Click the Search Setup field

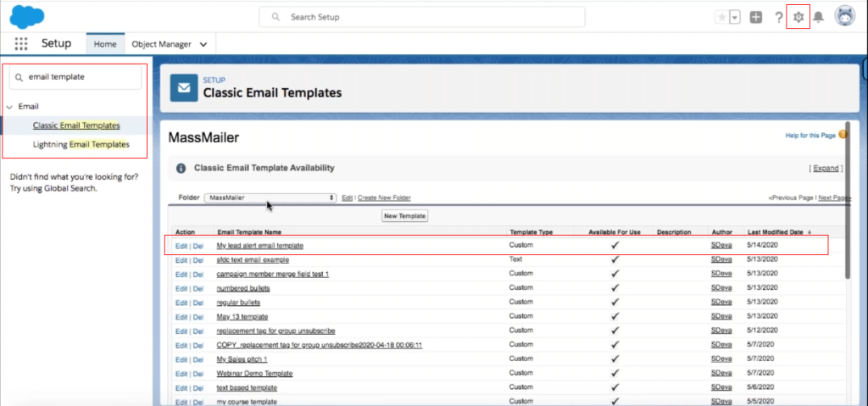point(422,17)
